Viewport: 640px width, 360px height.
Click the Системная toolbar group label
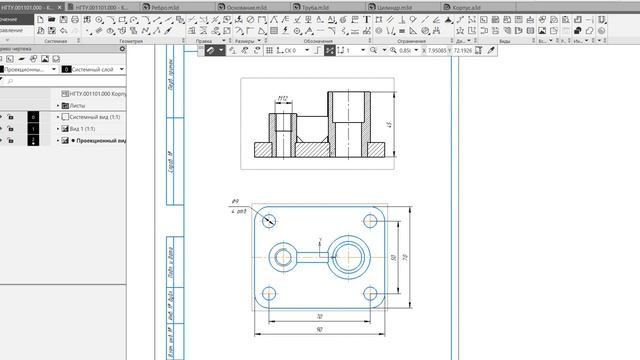(56, 41)
